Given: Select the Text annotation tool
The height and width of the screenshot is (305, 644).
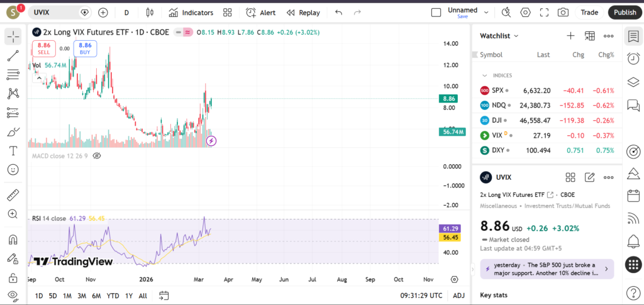Looking at the screenshot, I should tap(13, 151).
